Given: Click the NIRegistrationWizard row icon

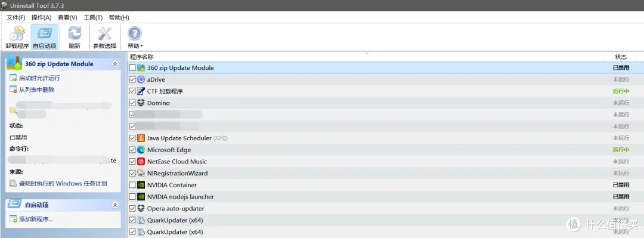Looking at the screenshot, I should pos(141,173).
